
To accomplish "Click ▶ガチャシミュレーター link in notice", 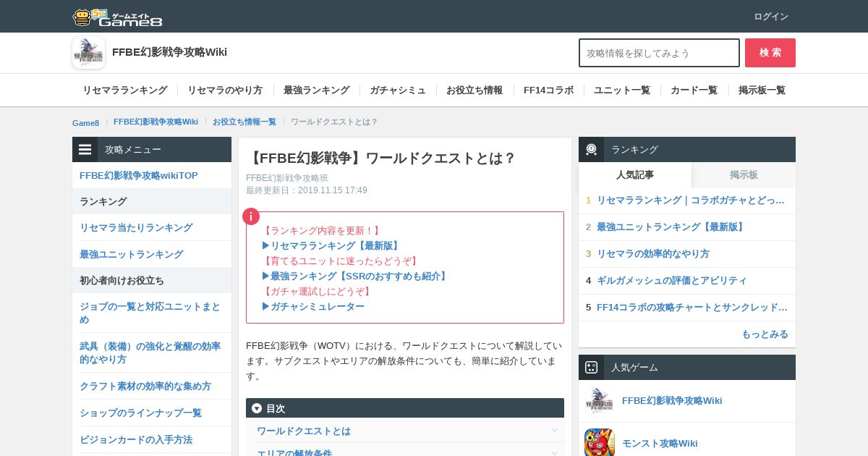I will click(313, 306).
